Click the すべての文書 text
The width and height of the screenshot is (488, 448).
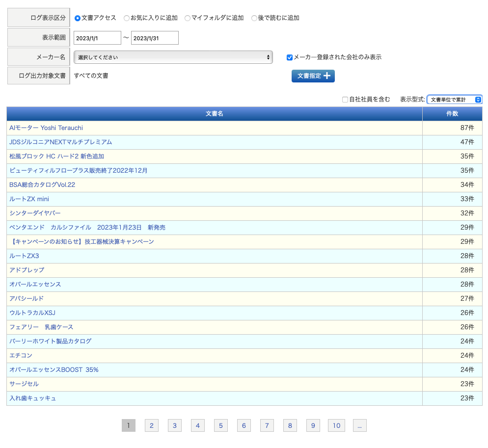click(x=91, y=76)
